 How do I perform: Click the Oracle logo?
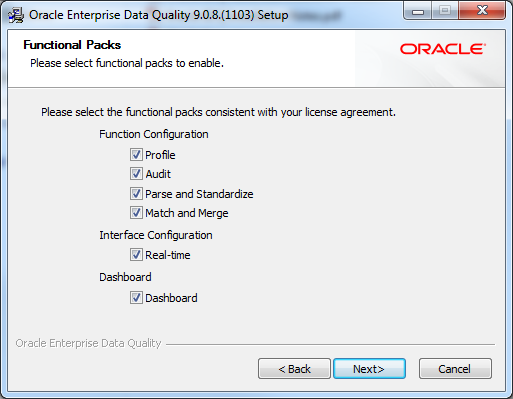point(443,49)
